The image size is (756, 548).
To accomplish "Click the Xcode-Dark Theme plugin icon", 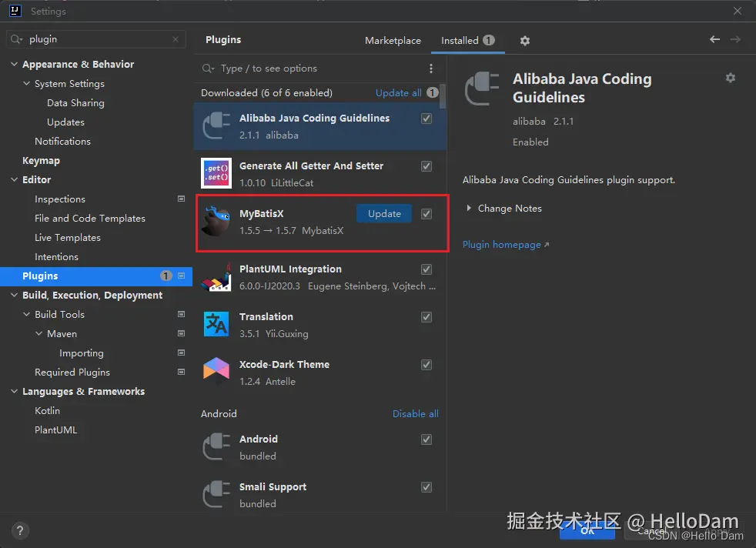I will [x=216, y=369].
